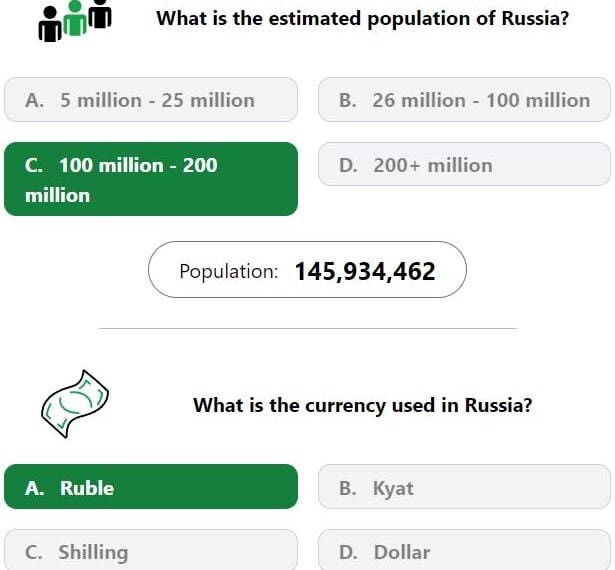
Task: Click the letter D beside Dollar
Action: tap(348, 552)
